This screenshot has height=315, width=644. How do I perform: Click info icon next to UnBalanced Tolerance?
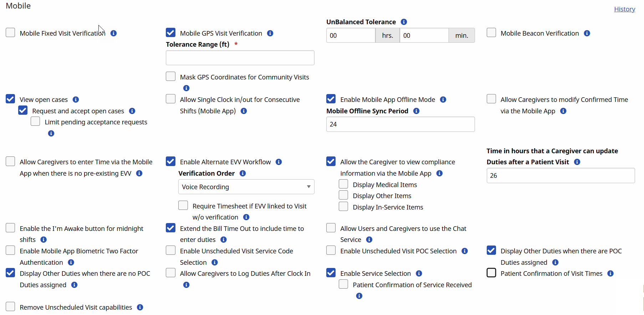(x=404, y=22)
